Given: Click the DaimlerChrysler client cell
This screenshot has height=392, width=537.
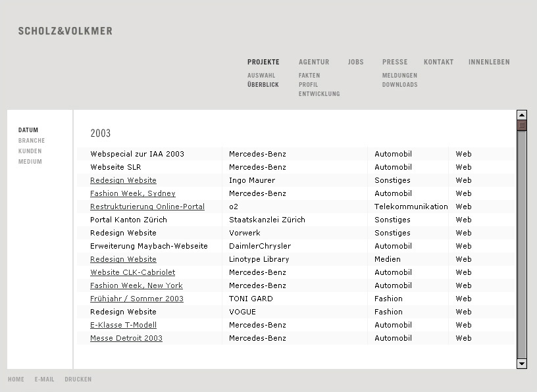Looking at the screenshot, I should [260, 246].
